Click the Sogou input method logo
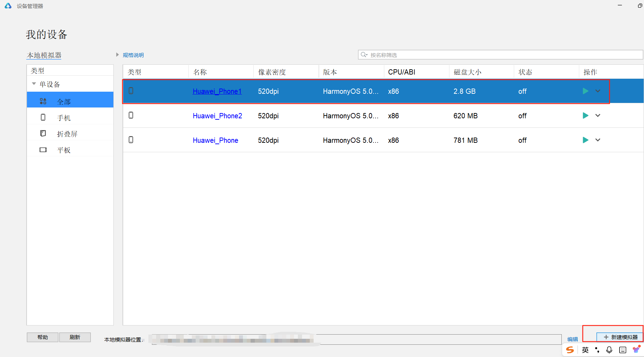Image resolution: width=644 pixels, height=357 pixels. [570, 350]
